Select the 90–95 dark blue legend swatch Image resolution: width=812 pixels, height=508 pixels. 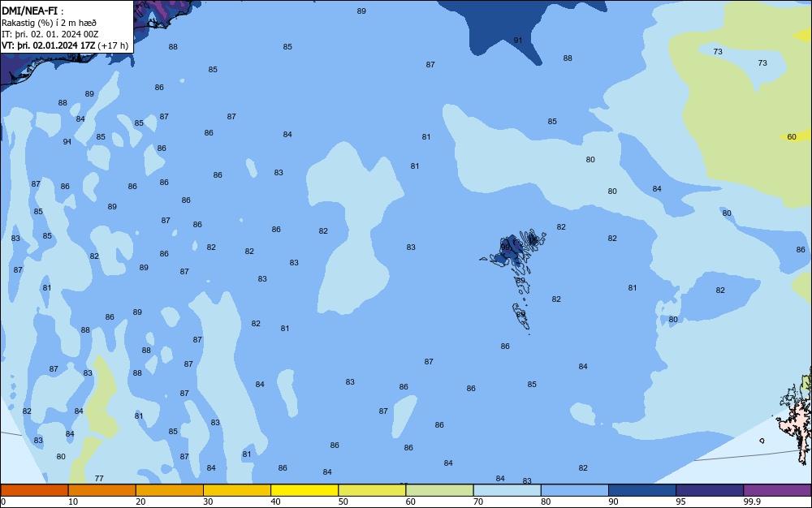point(642,490)
